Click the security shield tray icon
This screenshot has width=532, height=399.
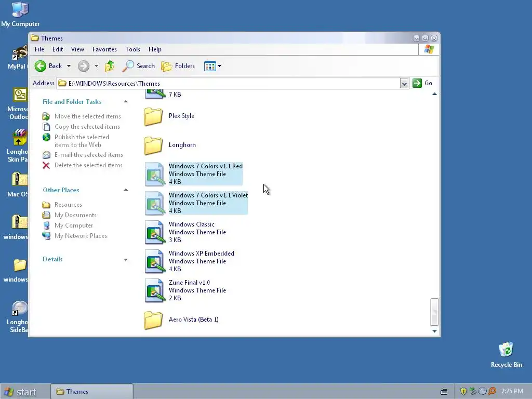point(463,391)
